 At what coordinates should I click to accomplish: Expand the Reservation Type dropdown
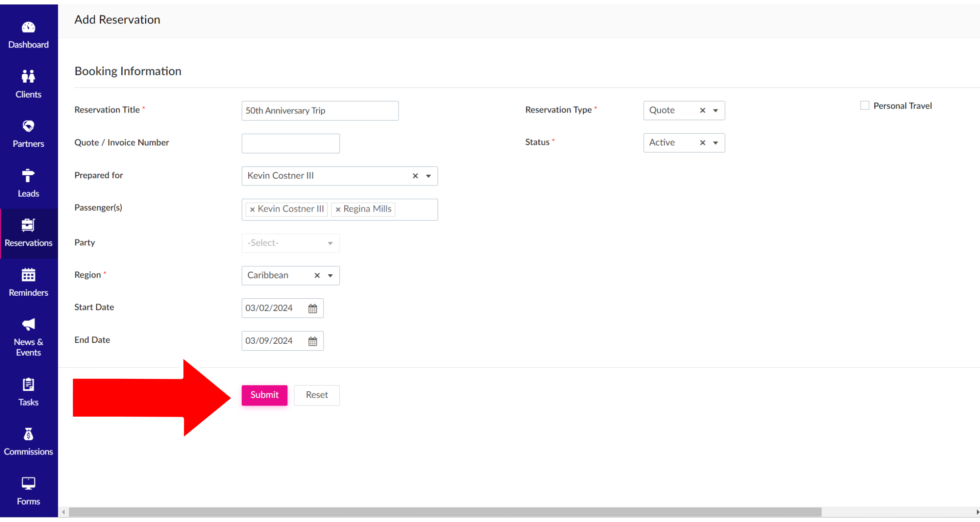pos(715,111)
